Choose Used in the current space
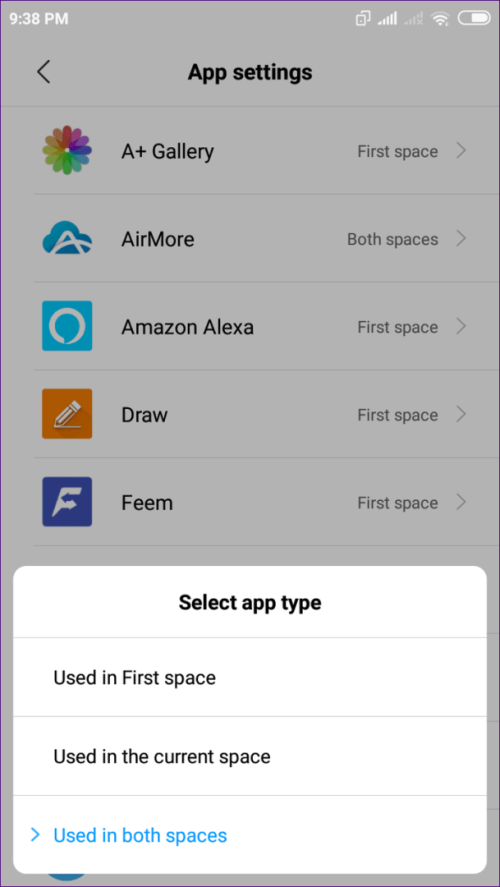This screenshot has width=500, height=887. [x=250, y=756]
